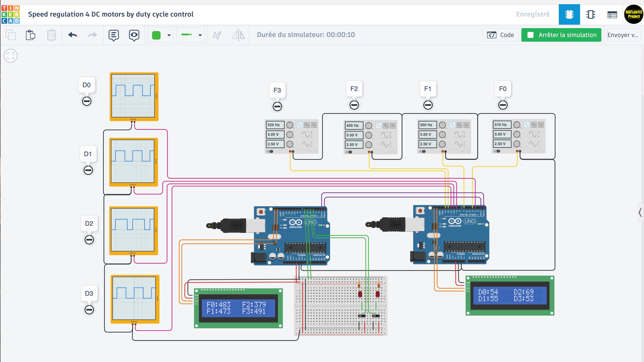This screenshot has height=362, width=644.
Task: Expand collapsed components side panel
Action: [640, 213]
